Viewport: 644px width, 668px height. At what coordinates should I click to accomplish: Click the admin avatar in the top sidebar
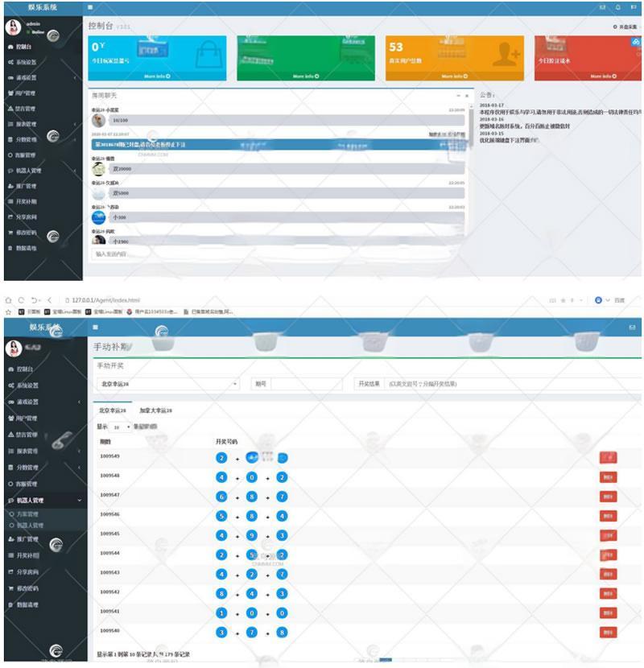(14, 27)
